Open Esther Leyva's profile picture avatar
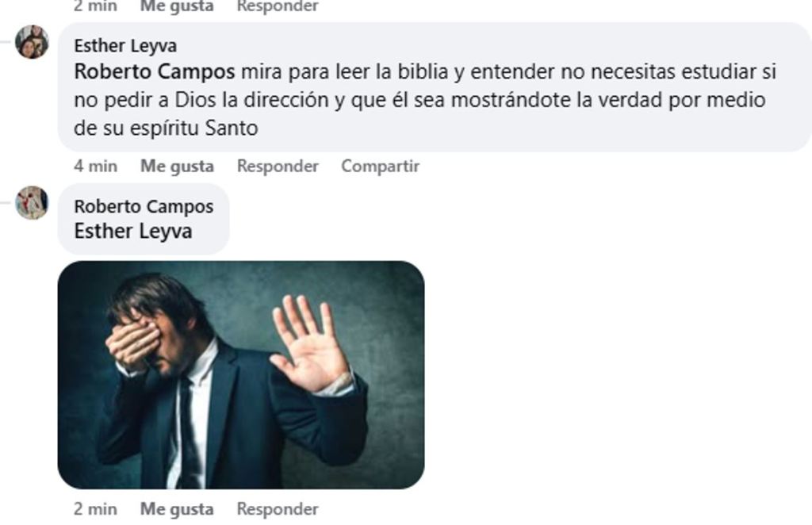 (32, 42)
